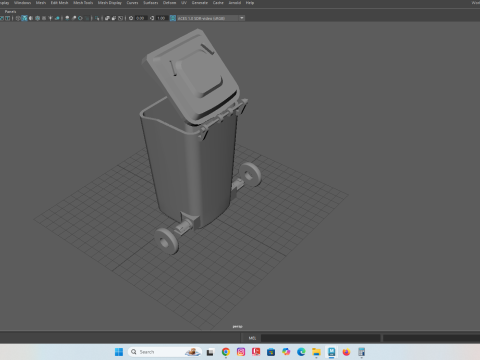Open Google Chrome from taskbar
The image size is (480, 360).
click(226, 352)
